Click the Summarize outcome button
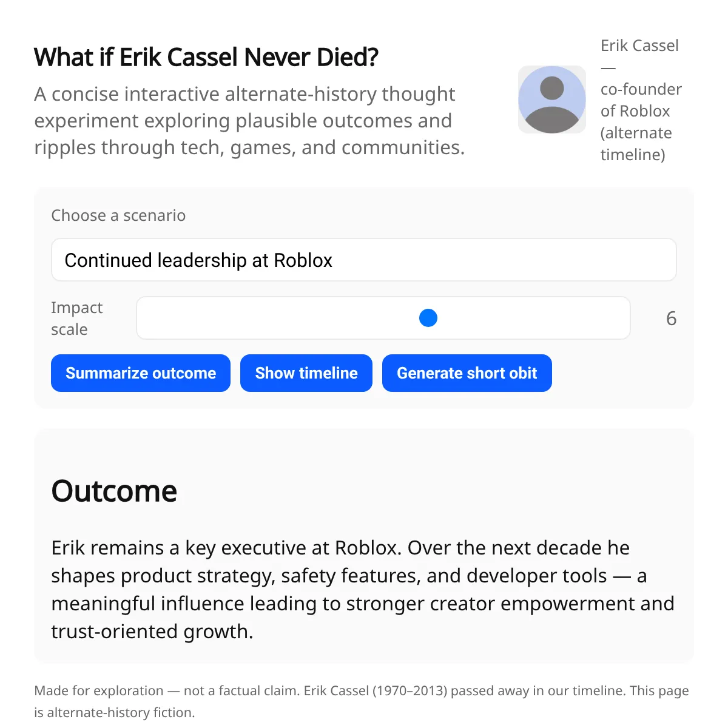 coord(141,373)
